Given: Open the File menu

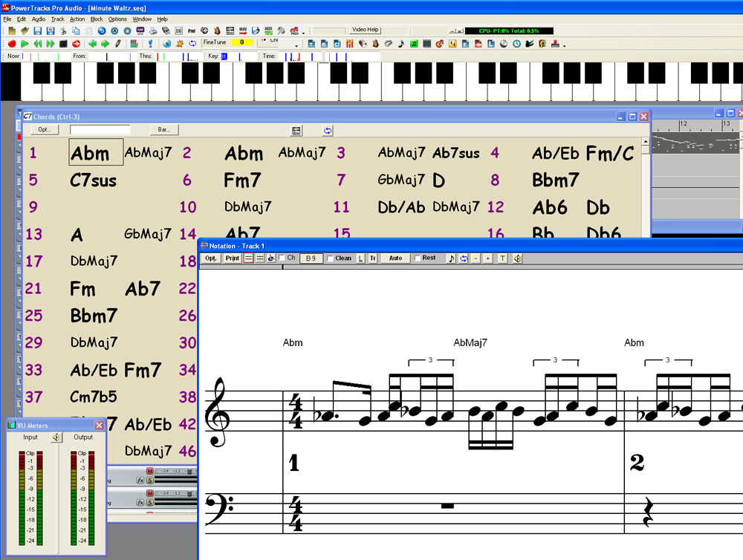Looking at the screenshot, I should [x=7, y=19].
